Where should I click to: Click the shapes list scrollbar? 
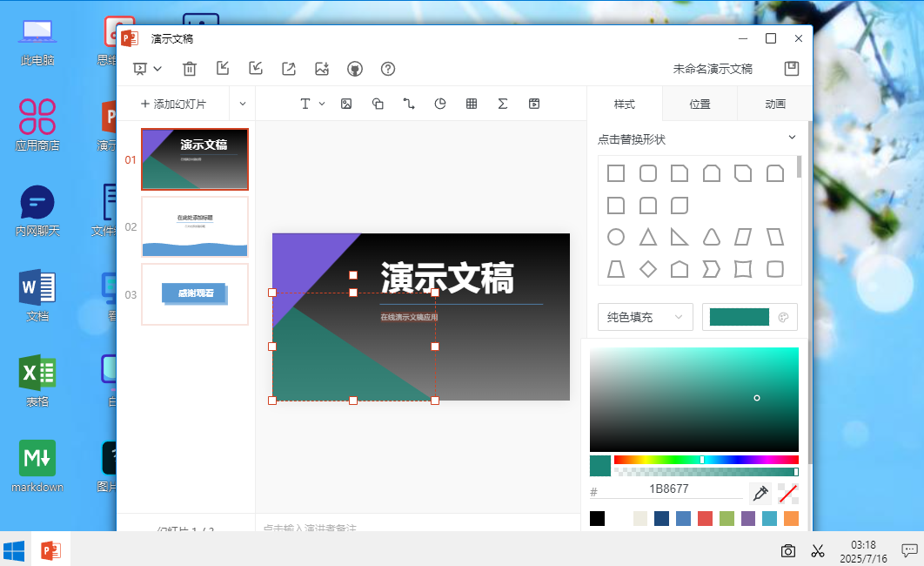click(x=799, y=167)
